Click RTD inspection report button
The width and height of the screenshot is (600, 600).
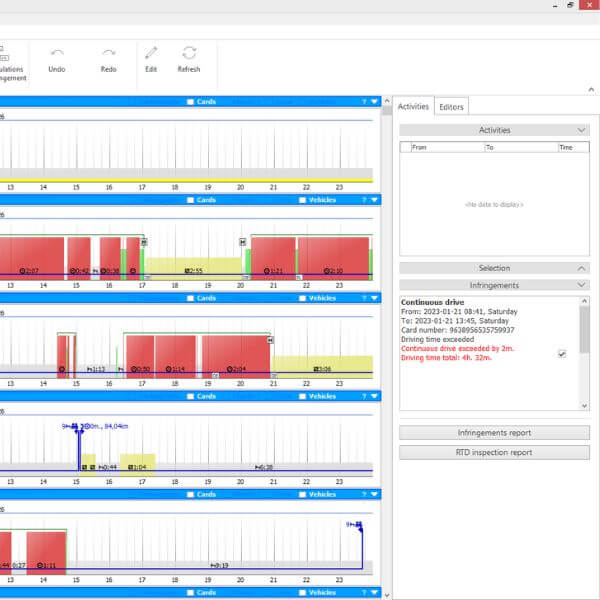coord(494,452)
